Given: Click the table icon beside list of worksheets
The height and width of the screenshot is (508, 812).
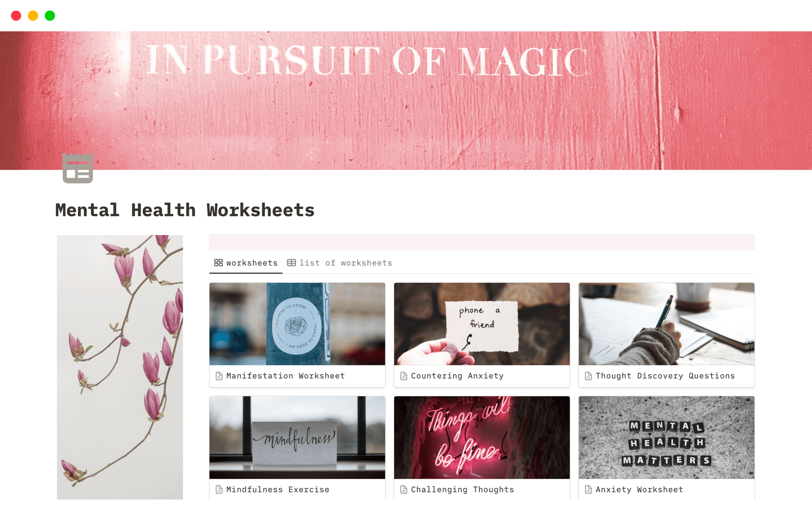Looking at the screenshot, I should (x=291, y=263).
